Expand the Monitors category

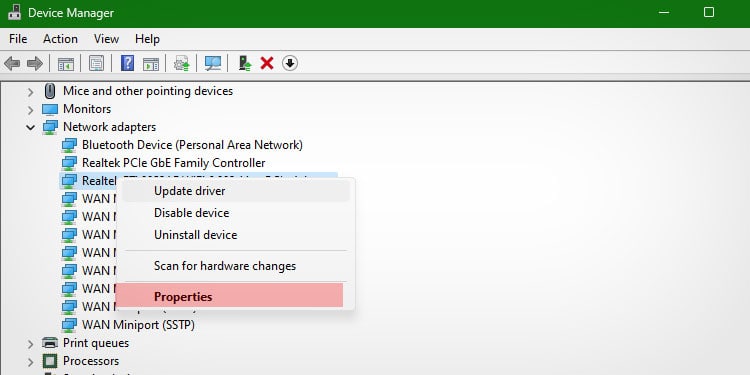[x=31, y=110]
